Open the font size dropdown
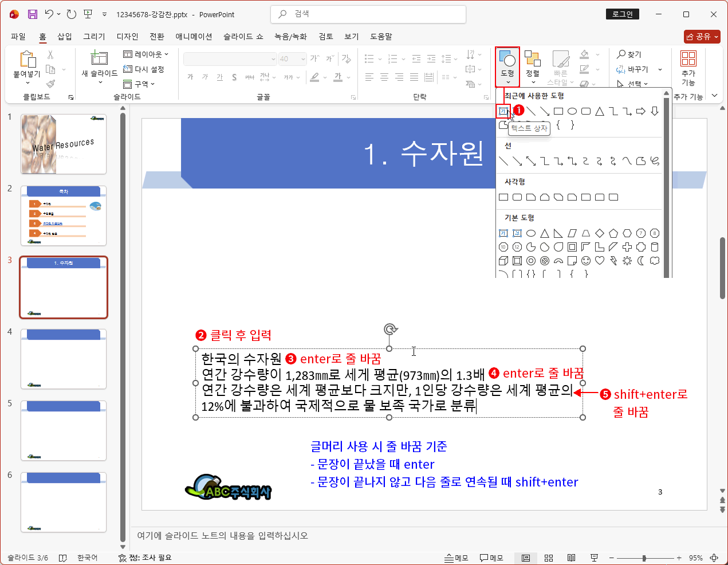Screen dimensions: 728x565 point(303,58)
